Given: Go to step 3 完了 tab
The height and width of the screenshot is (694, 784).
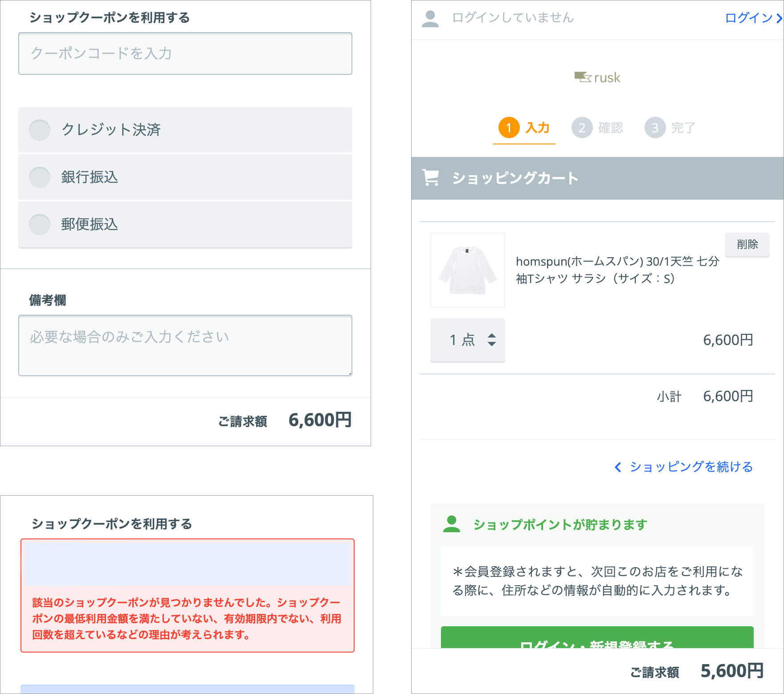Looking at the screenshot, I should [670, 128].
